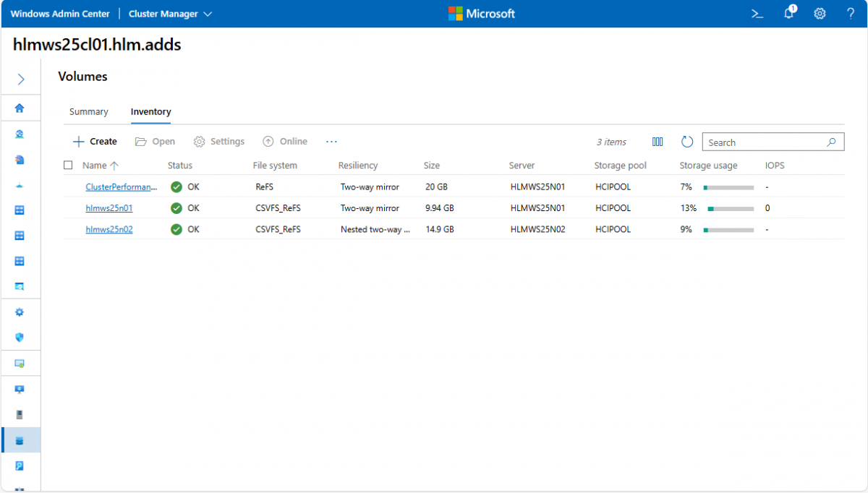Click into the Search input field
This screenshot has height=493, width=868.
click(x=763, y=142)
